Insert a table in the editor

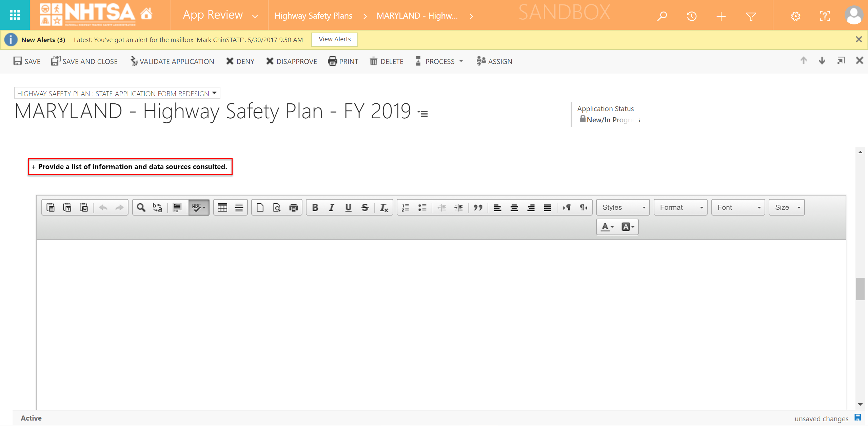coord(222,207)
